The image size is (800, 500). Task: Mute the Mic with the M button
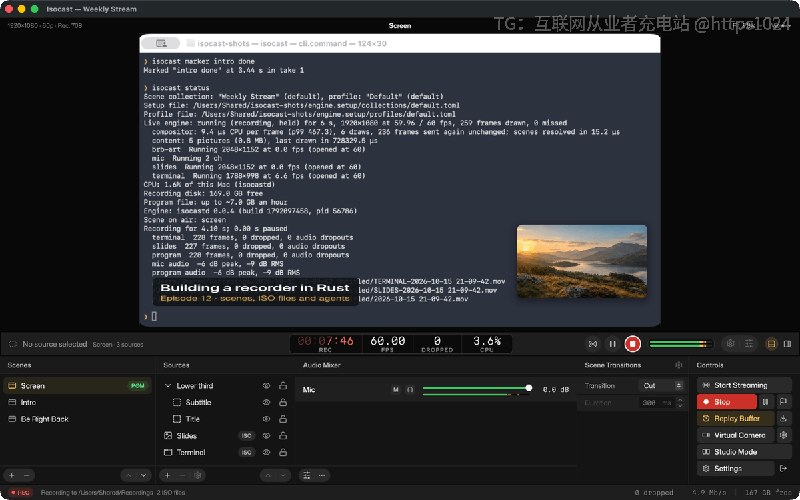[395, 389]
